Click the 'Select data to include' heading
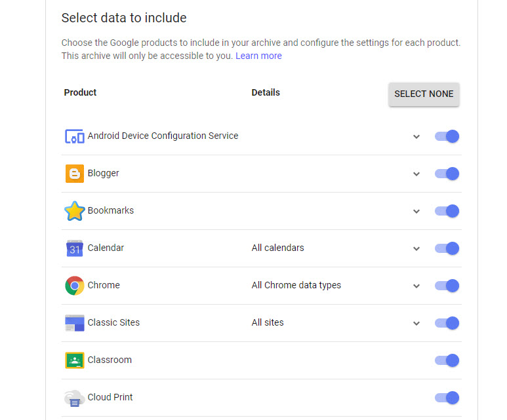This screenshot has width=507, height=420. coord(124,18)
